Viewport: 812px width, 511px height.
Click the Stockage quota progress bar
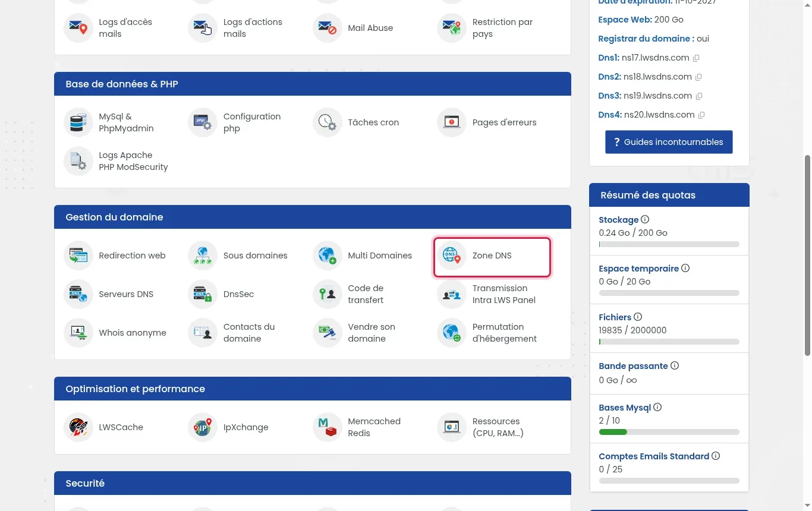pyautogui.click(x=669, y=244)
